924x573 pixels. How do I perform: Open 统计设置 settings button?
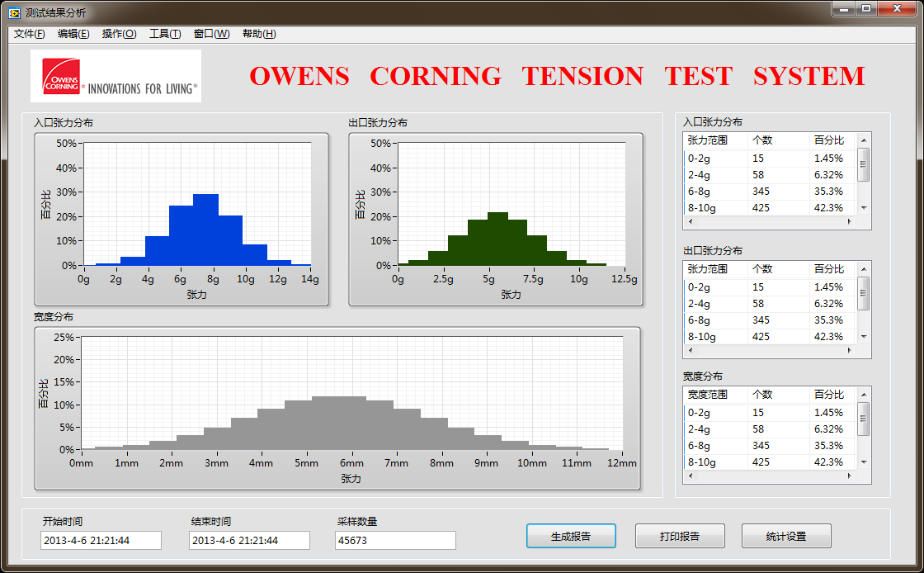pyautogui.click(x=785, y=537)
